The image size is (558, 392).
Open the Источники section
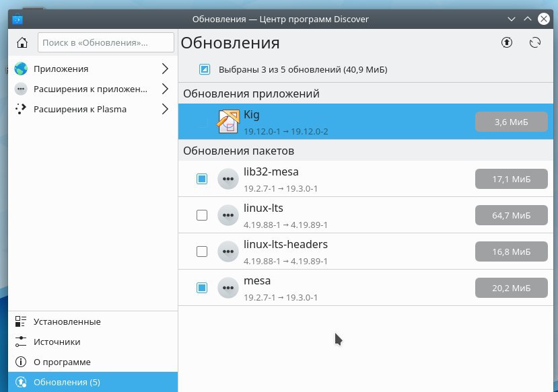point(93,342)
